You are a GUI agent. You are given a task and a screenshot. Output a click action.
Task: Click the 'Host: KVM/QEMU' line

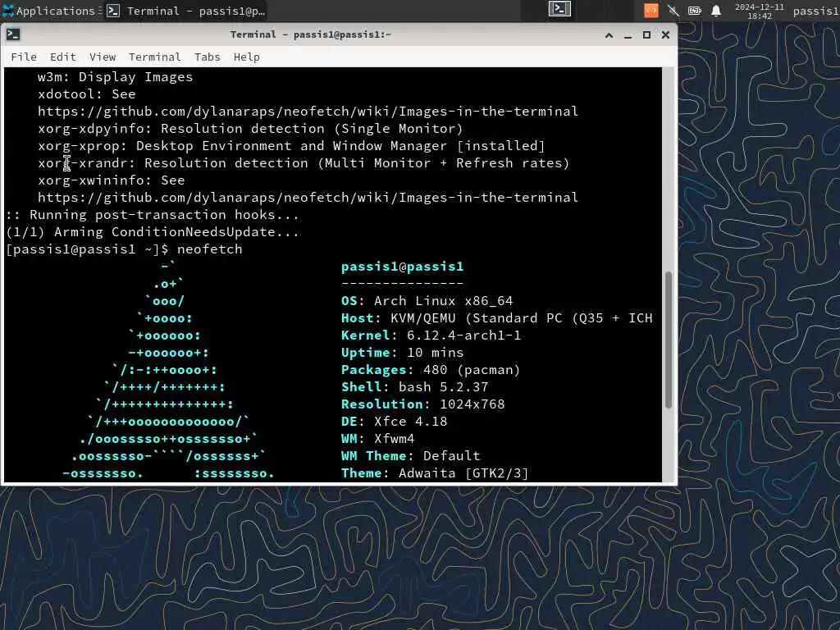click(x=497, y=318)
